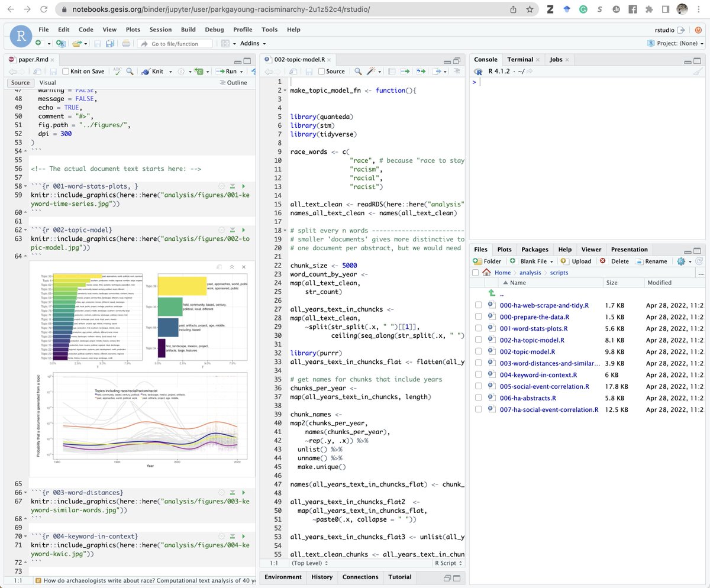This screenshot has width=710, height=588.
Task: Switch to the History tab
Action: [x=322, y=577]
